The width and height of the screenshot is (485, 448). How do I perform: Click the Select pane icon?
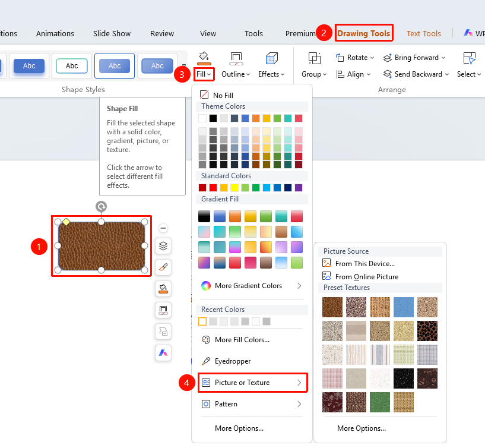pos(469,58)
